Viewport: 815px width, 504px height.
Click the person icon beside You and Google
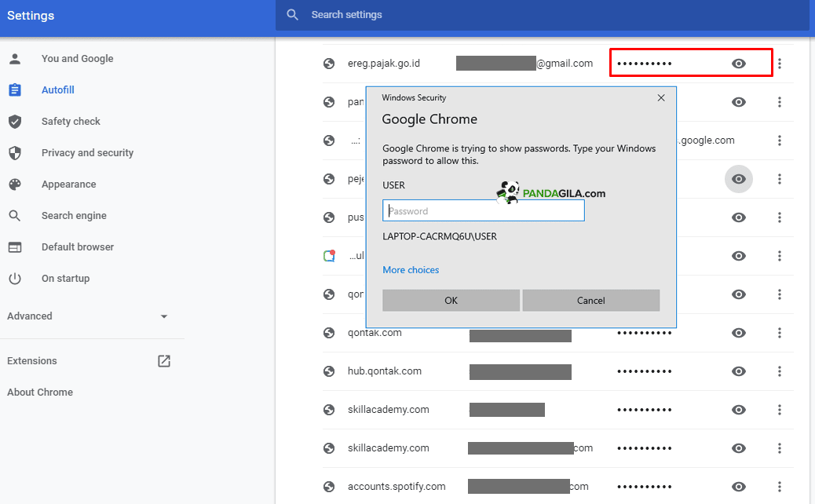coord(15,59)
